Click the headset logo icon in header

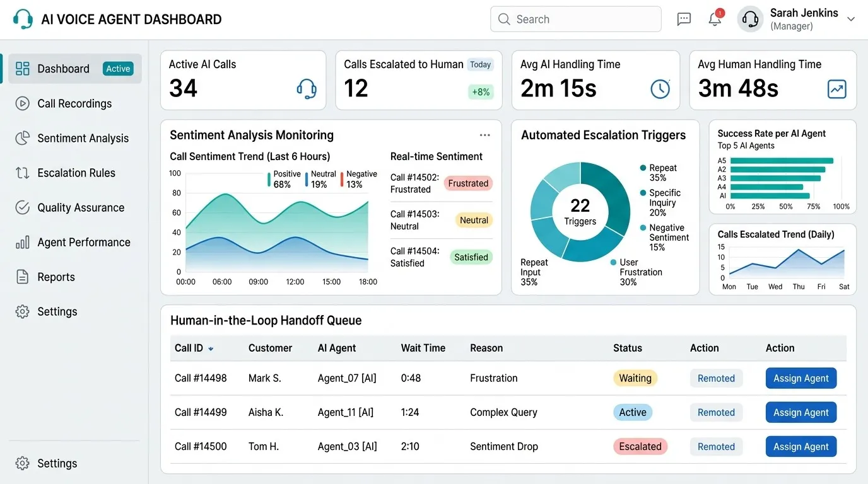pyautogui.click(x=23, y=19)
